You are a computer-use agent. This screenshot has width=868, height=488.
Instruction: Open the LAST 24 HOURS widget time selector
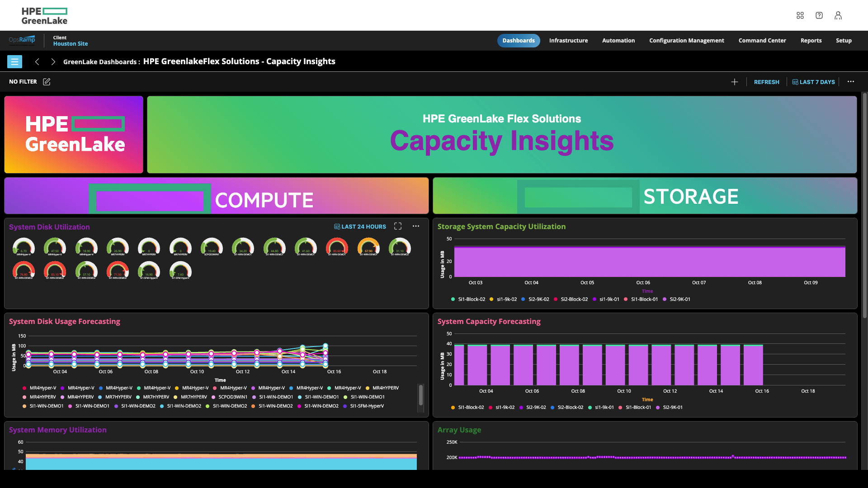(360, 226)
